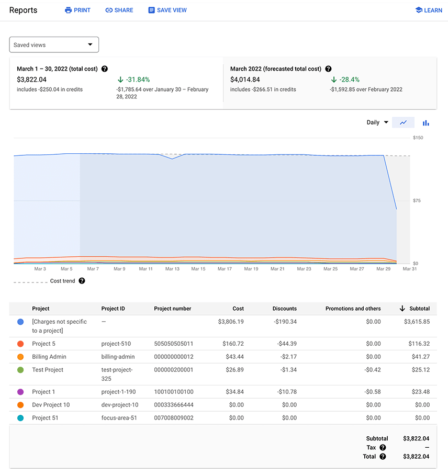Click the PRINT button label
This screenshot has width=448, height=476.
pos(82,10)
